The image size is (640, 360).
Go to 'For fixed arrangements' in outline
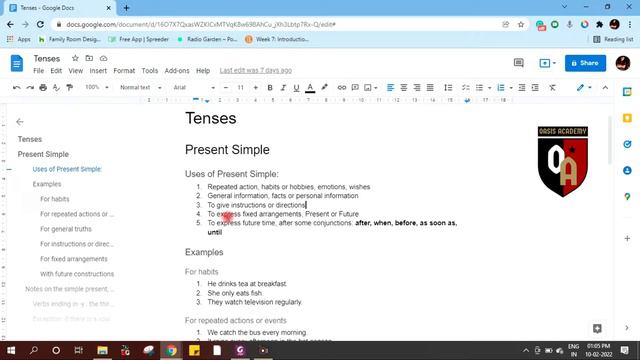(73, 259)
